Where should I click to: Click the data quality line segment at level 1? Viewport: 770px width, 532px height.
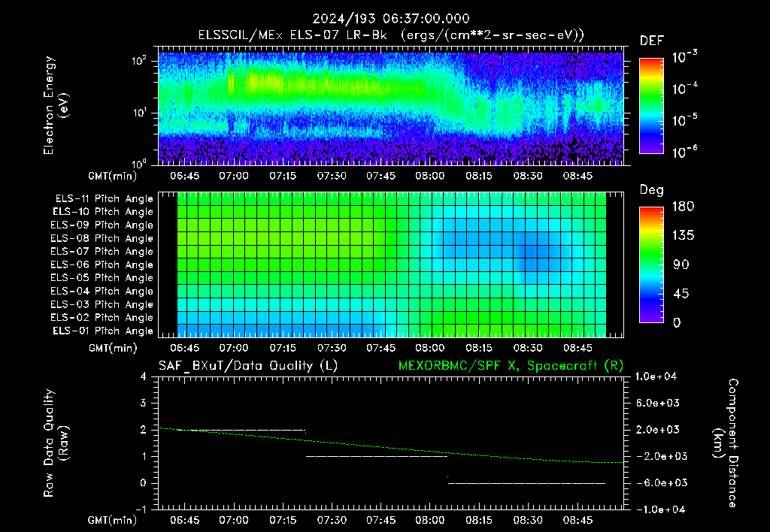(377, 456)
